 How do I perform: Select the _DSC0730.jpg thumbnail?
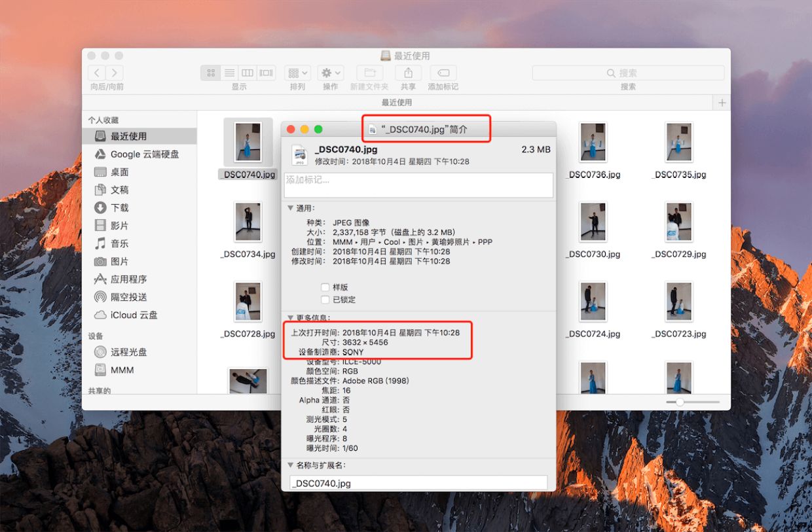593,222
